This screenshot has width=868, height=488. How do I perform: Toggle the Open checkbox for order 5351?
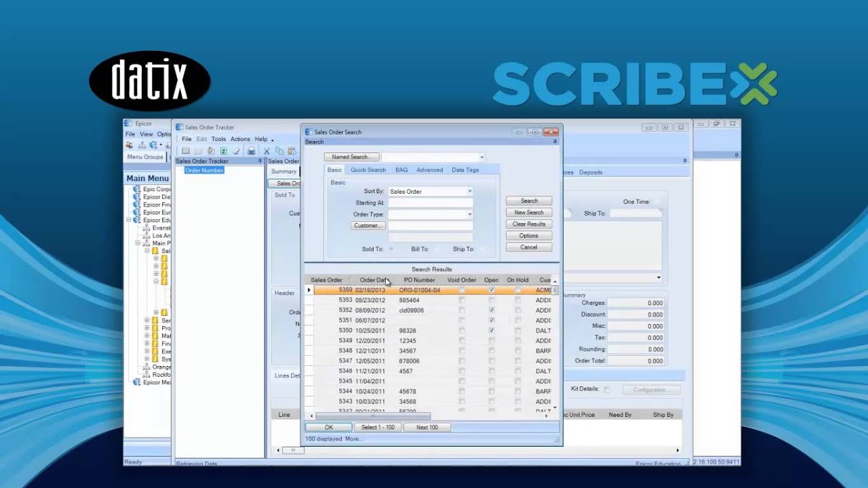(492, 321)
